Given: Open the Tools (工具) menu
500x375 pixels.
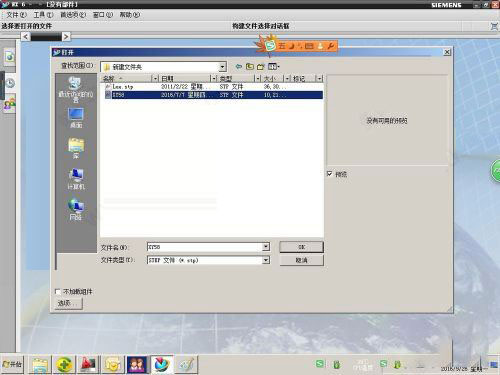Looking at the screenshot, I should click(x=43, y=15).
